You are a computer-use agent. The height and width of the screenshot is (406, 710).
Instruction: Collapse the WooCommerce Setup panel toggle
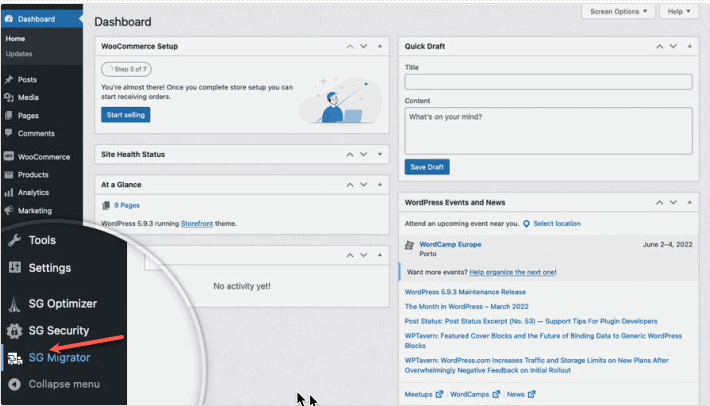[x=380, y=46]
